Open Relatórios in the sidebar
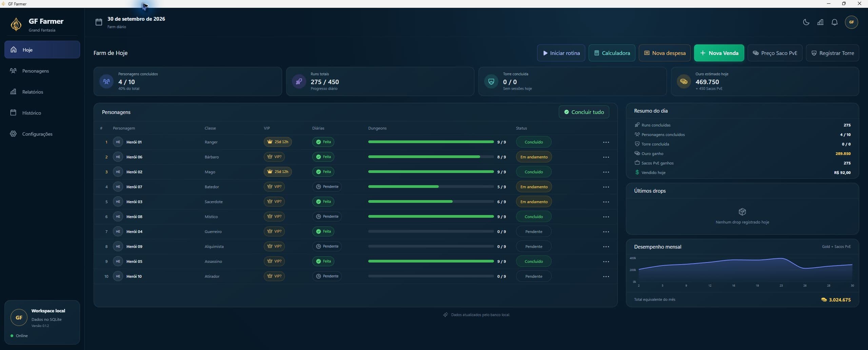Screen dimensions: 868x350 coord(42,92)
